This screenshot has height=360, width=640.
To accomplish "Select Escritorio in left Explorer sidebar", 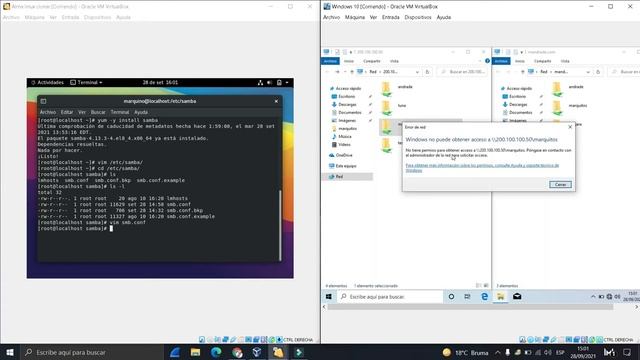I will (x=343, y=96).
